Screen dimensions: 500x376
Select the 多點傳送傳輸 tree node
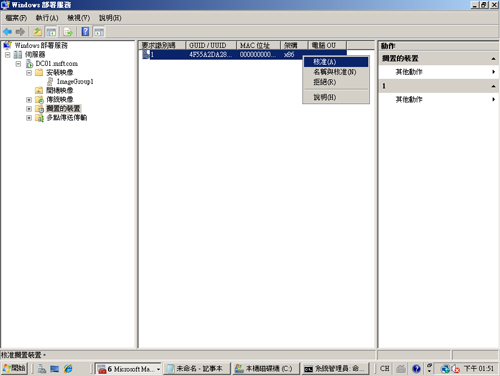tap(67, 117)
